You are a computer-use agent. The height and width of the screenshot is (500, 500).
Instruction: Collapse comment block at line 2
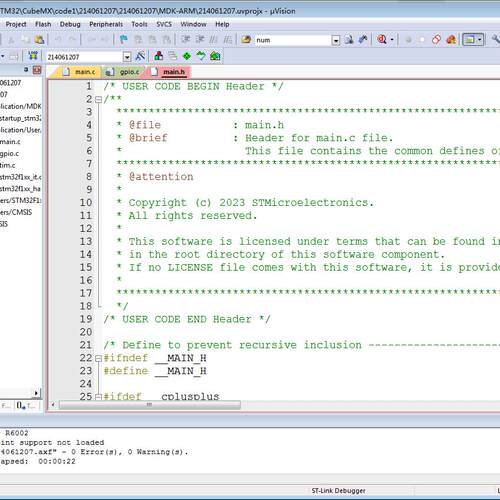pos(98,99)
